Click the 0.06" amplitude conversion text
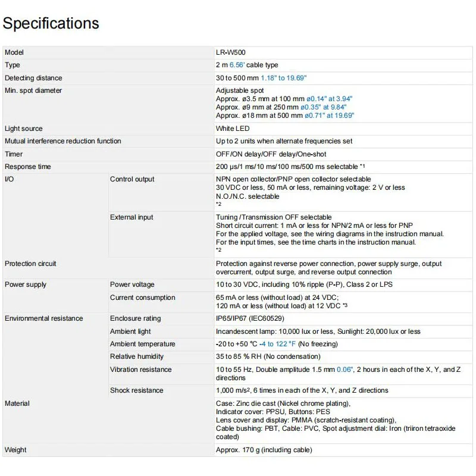 point(345,369)
